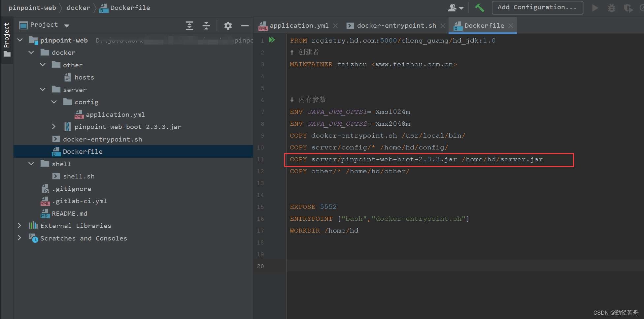Click the EXPOSE 5552 line
This screenshot has width=644, height=319.
[313, 207]
